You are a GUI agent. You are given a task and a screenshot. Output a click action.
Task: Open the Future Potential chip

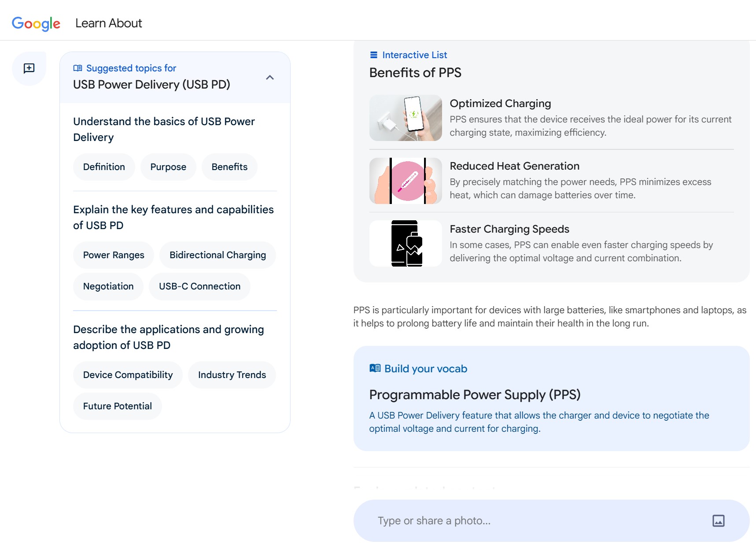coord(117,406)
